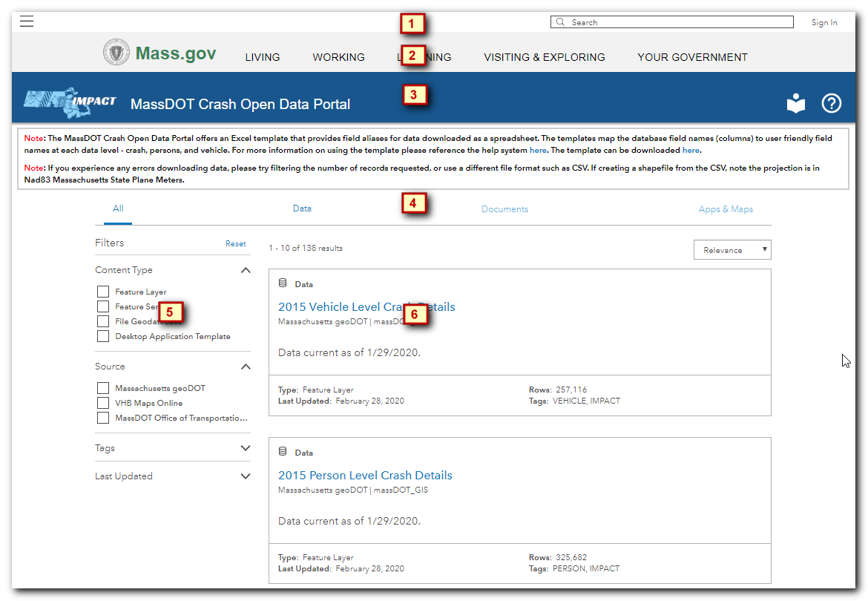The image size is (868, 601).
Task: Click 'Data current as of 1/29/2020' on Vehicle card
Action: click(x=349, y=352)
